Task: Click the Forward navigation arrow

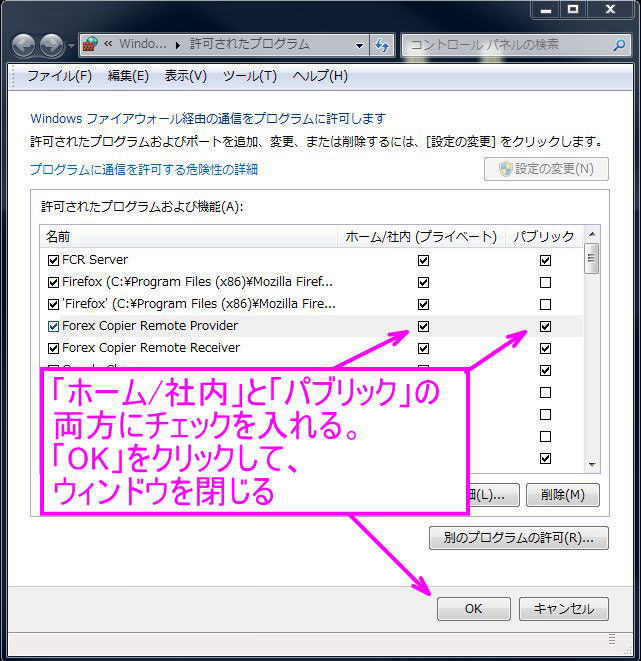Action: point(51,45)
